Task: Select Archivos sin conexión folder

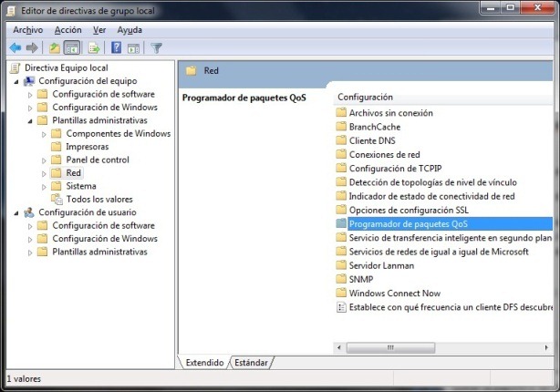Action: click(x=391, y=113)
